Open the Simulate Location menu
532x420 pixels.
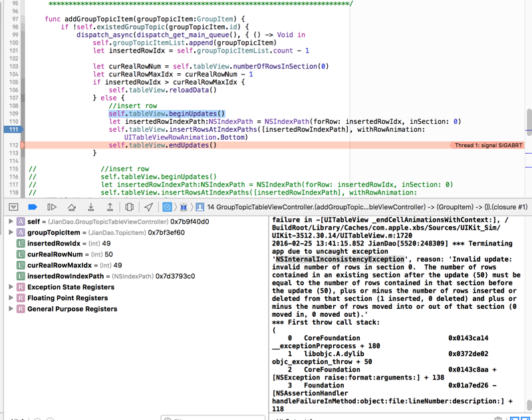coord(148,207)
